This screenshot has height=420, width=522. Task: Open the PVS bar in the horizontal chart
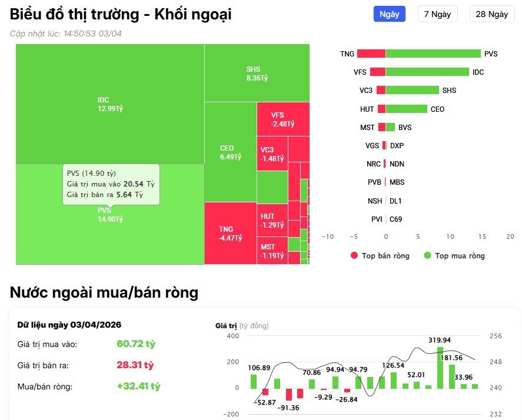coord(433,54)
